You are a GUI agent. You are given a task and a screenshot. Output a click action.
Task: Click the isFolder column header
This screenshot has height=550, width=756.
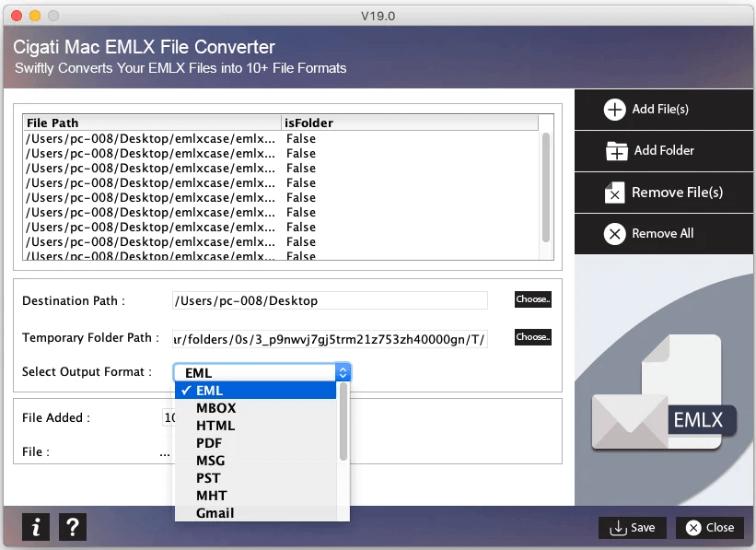click(x=410, y=123)
